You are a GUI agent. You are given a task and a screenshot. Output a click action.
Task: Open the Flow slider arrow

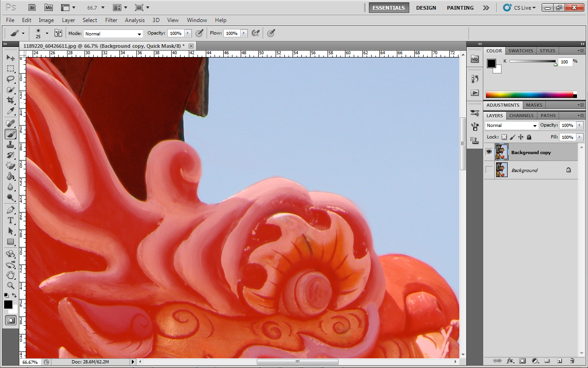pyautogui.click(x=244, y=33)
